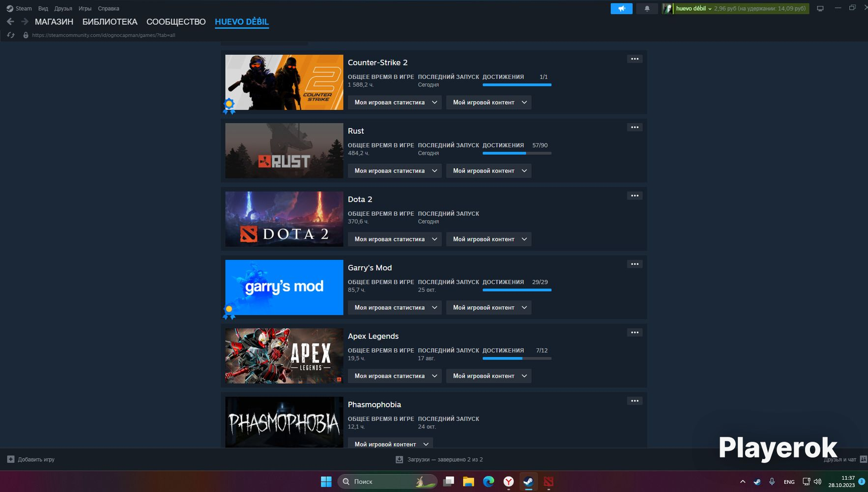This screenshot has height=492, width=868.
Task: Click 'Загрузки — завершено 2 из 2' downloads
Action: (439, 459)
